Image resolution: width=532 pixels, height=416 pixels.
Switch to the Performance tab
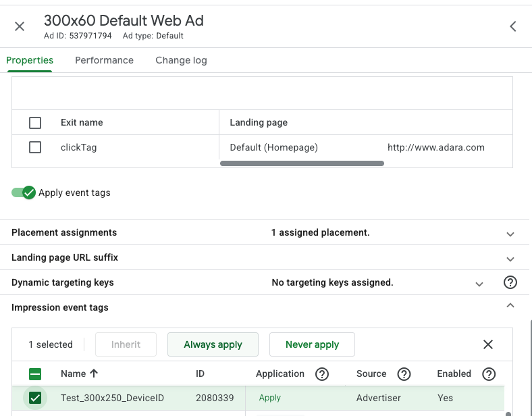tap(104, 60)
